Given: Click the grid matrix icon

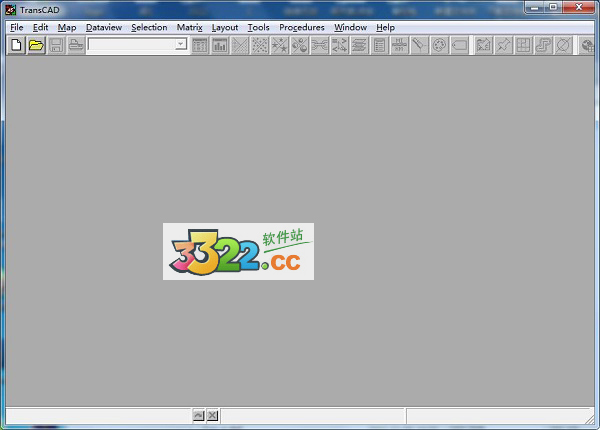Looking at the screenshot, I should click(x=523, y=46).
